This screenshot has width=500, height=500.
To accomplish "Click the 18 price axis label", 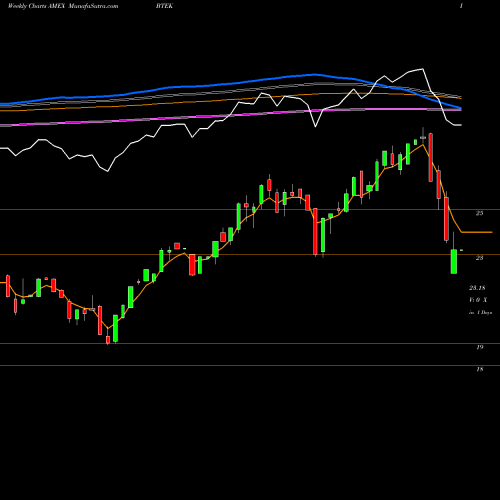I will tap(479, 369).
